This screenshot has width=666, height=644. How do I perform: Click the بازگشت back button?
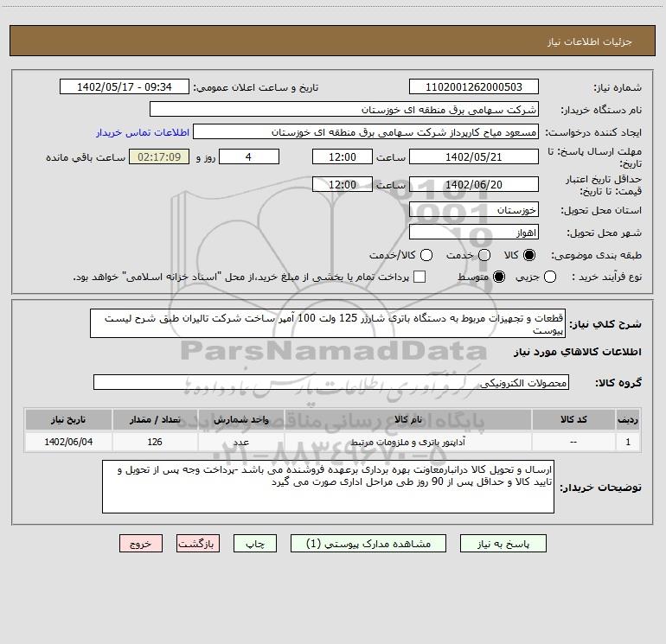pyautogui.click(x=198, y=544)
